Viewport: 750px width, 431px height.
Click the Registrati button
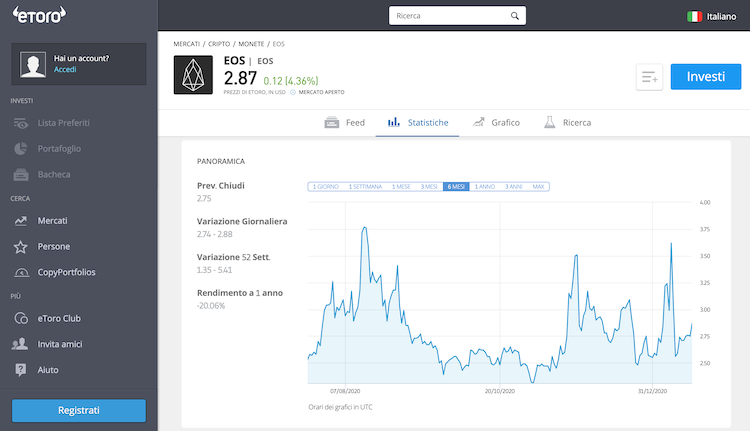(x=79, y=410)
